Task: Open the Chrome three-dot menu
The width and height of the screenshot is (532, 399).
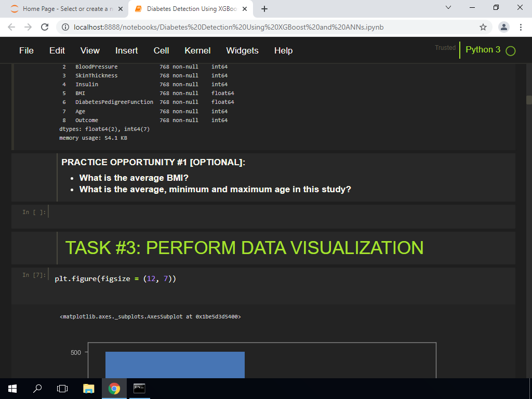Action: (521, 27)
